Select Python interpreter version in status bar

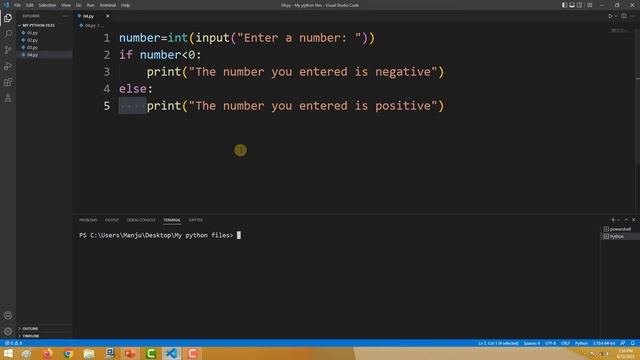(604, 343)
